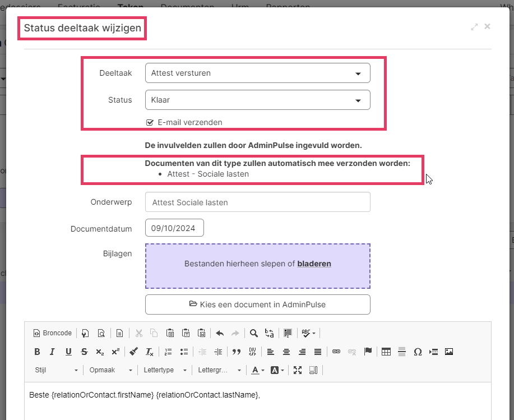Toggle Bold formatting
514x420 pixels.
[x=37, y=352]
